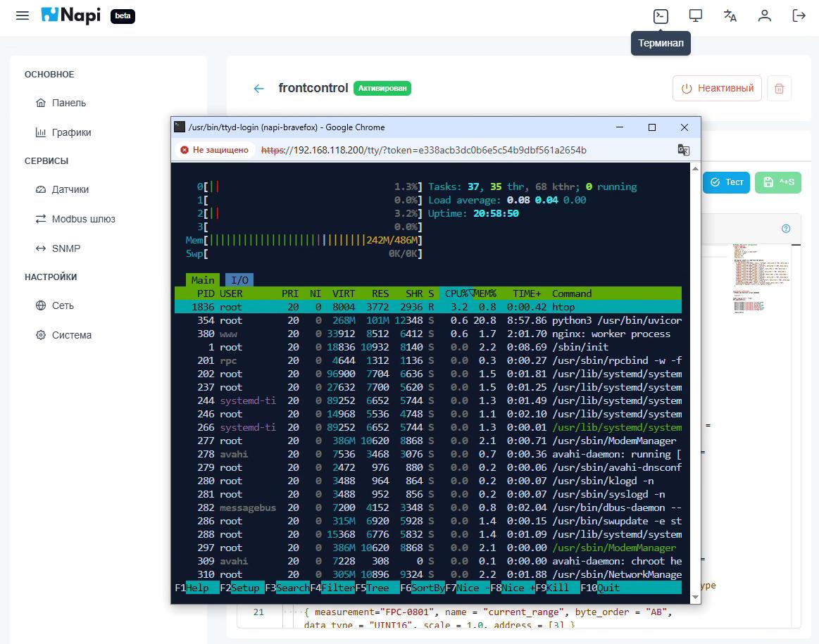The image size is (819, 644).
Task: Click the monitor display icon in top bar
Action: pos(695,15)
